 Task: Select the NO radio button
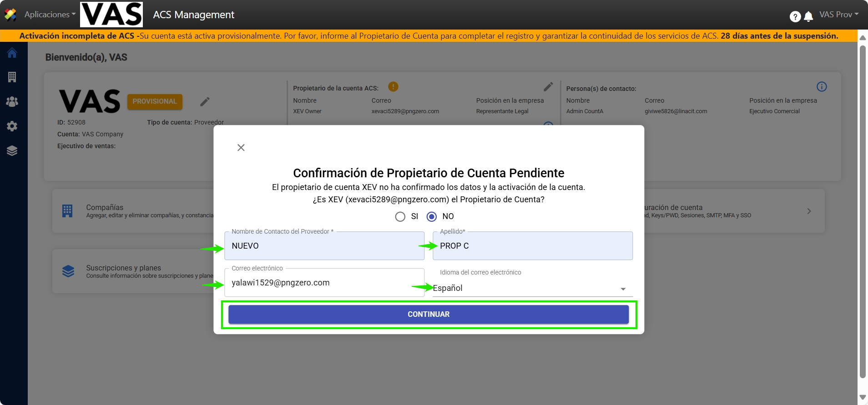[x=432, y=217]
